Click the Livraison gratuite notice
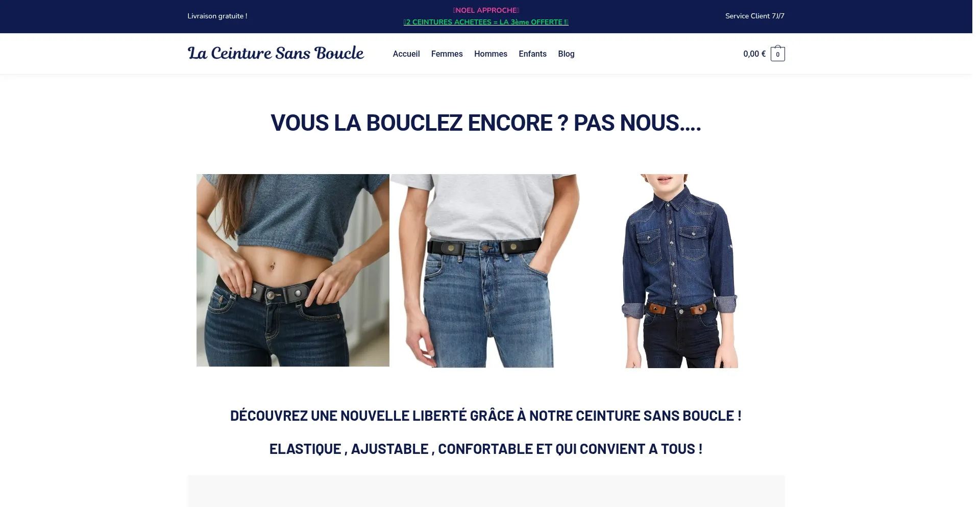980x507 pixels. pyautogui.click(x=217, y=16)
